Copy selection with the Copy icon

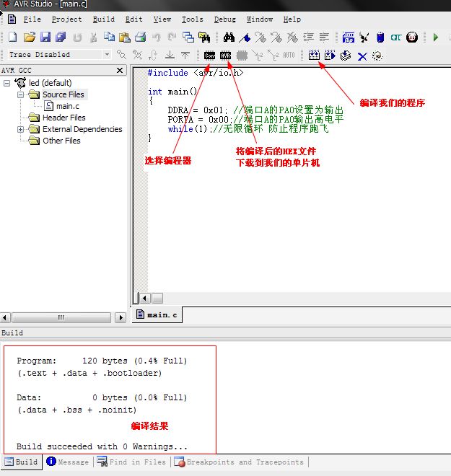109,37
